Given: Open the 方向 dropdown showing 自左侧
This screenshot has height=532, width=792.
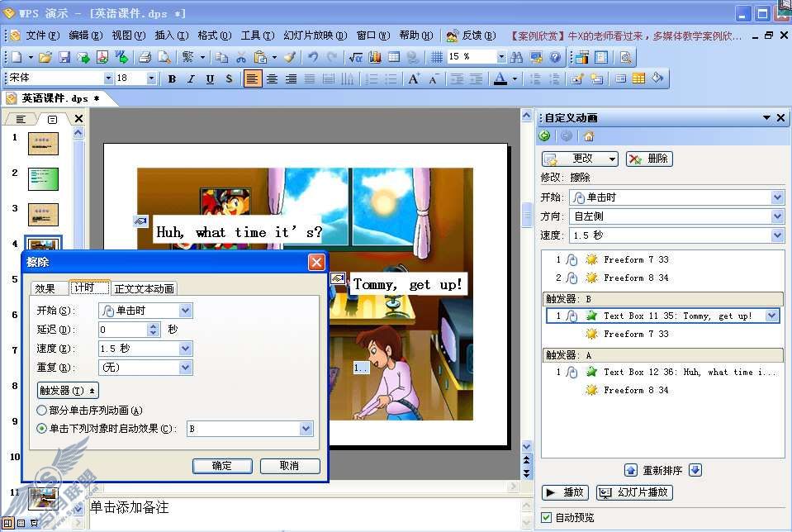Looking at the screenshot, I should point(777,216).
